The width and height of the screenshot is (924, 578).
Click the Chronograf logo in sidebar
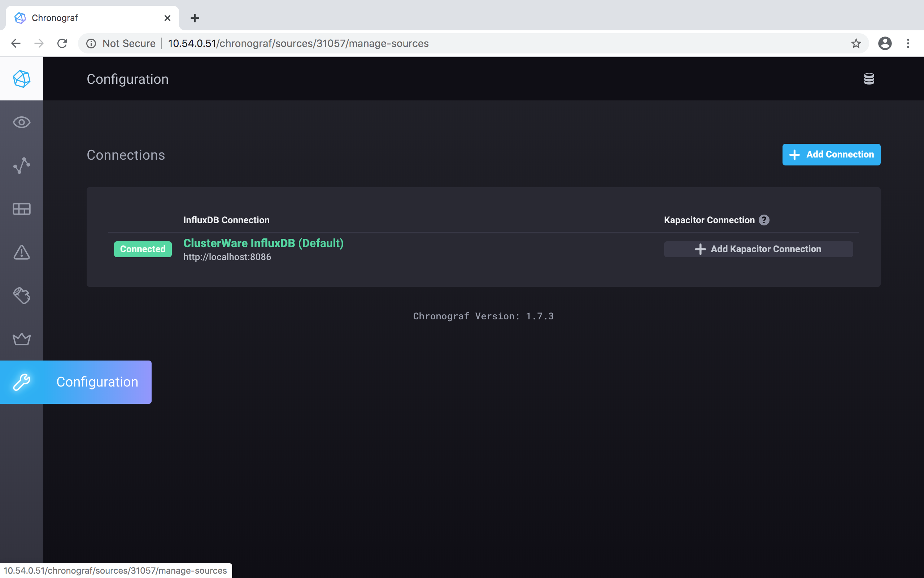(x=21, y=79)
